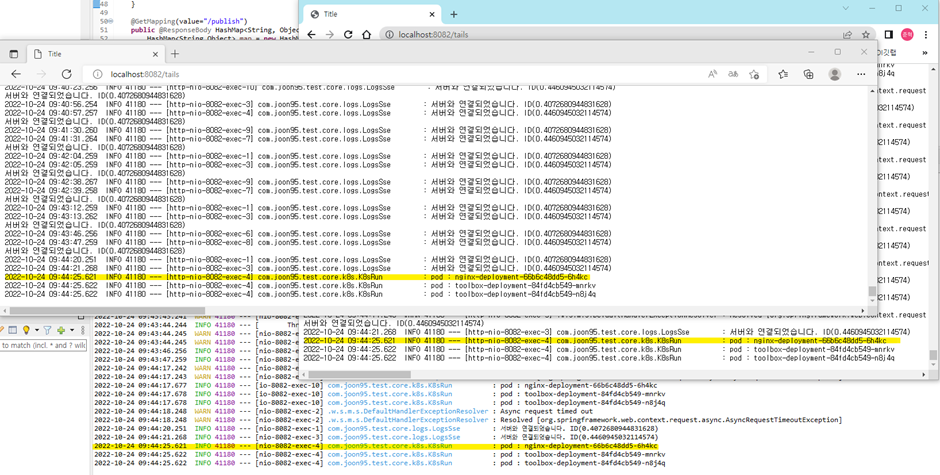Bookmark this page in Chrome
Screen dimensions: 940x475
(x=866, y=35)
